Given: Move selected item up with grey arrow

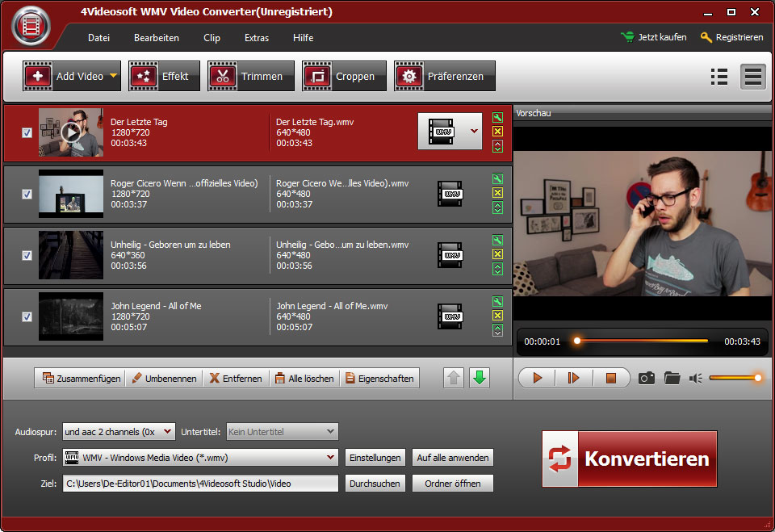Looking at the screenshot, I should coord(454,379).
